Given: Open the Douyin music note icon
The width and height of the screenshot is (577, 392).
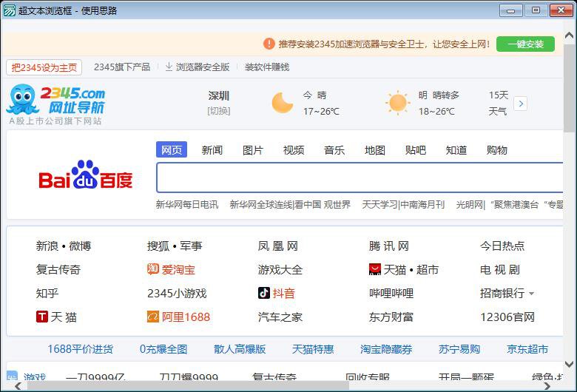Looking at the screenshot, I should [264, 294].
